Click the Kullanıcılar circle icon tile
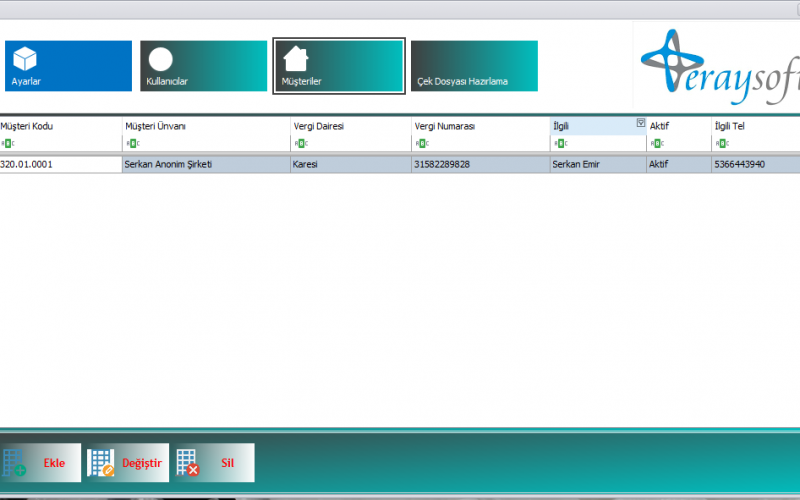Screen dimensions: 800x500 (203, 66)
